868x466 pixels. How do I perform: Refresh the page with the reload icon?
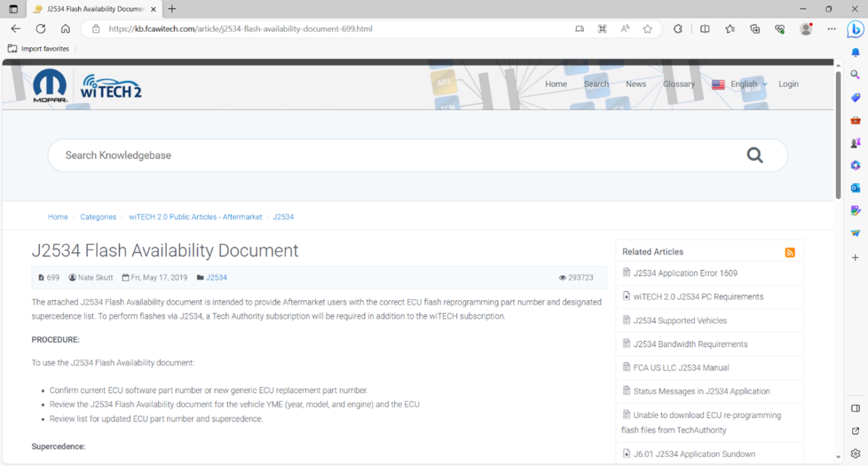[x=41, y=29]
